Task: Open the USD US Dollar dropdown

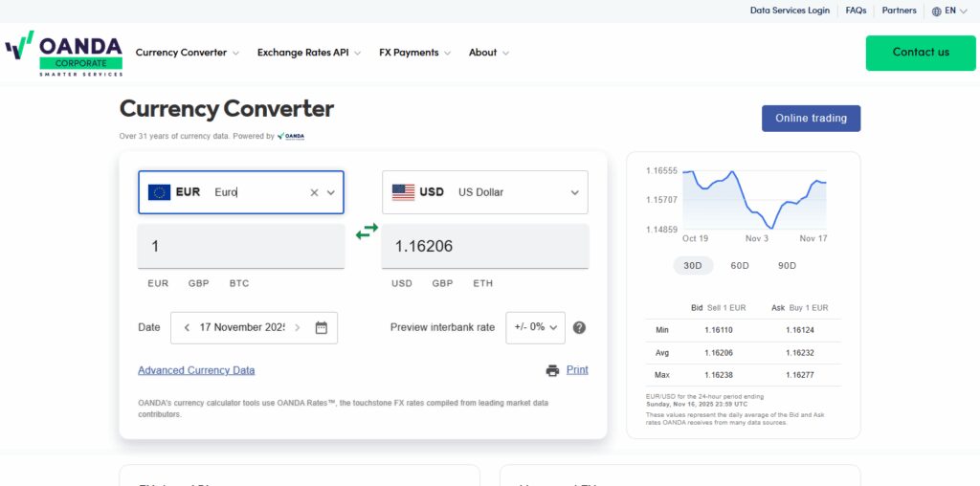Action: coord(485,192)
